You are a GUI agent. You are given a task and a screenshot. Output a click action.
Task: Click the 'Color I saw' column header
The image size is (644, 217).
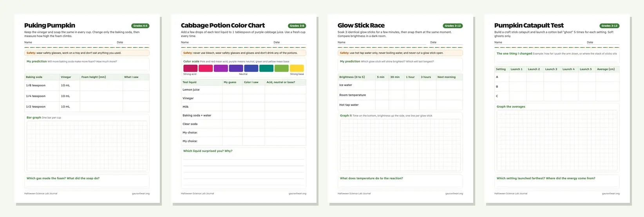pyautogui.click(x=251, y=82)
